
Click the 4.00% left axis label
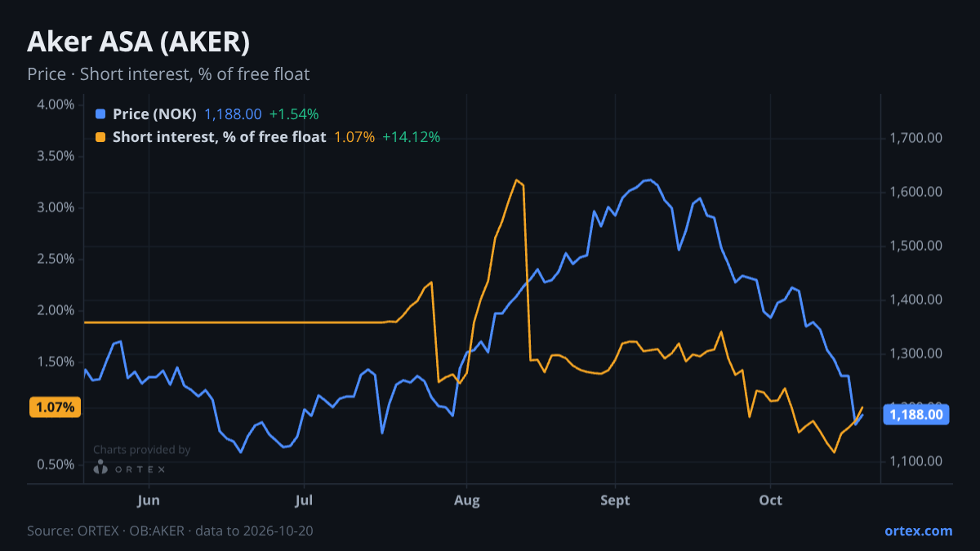pyautogui.click(x=56, y=104)
